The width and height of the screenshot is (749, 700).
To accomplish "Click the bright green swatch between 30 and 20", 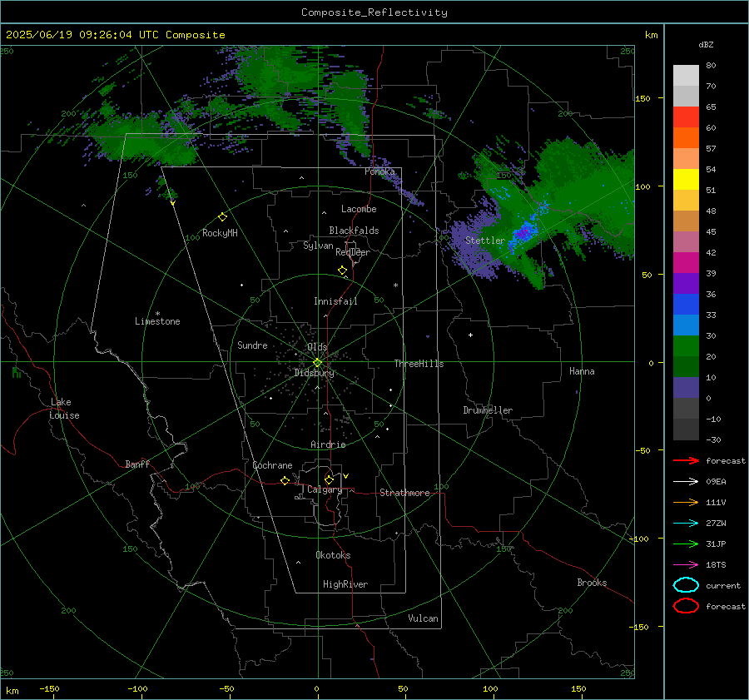I will 686,345.
